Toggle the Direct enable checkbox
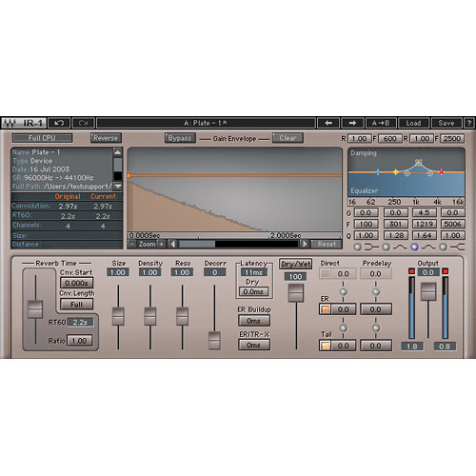This screenshot has height=476, width=476. click(325, 273)
